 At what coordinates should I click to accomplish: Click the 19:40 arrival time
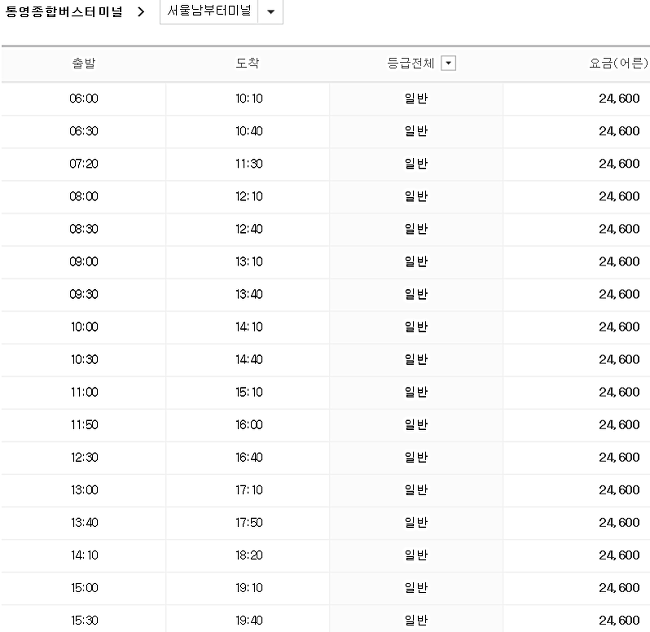(249, 620)
